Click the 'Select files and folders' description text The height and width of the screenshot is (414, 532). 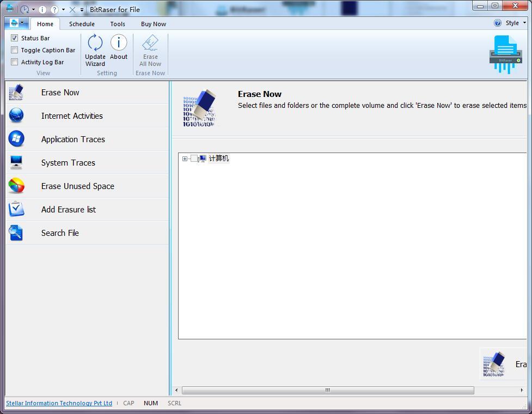[382, 106]
